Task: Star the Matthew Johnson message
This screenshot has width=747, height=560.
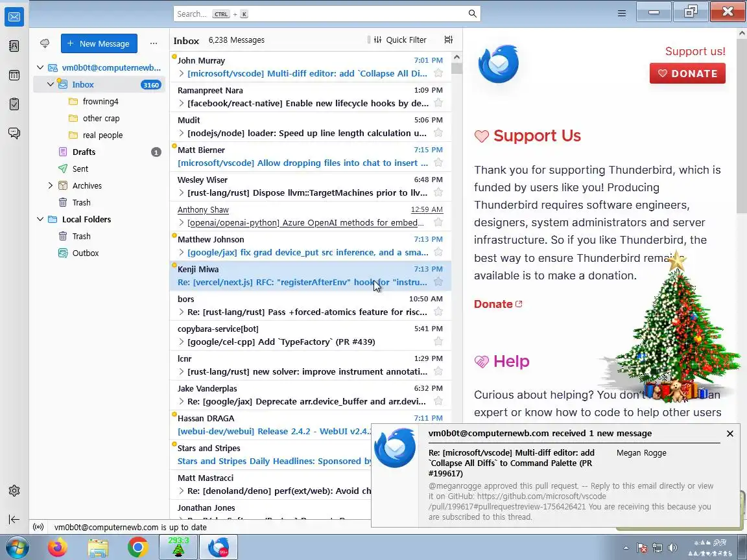Action: [x=438, y=252]
